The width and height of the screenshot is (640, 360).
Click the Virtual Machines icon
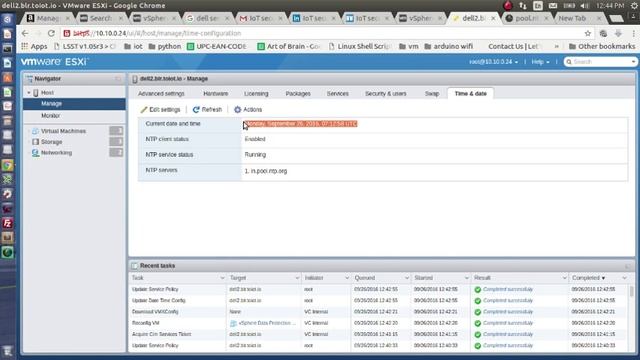click(36, 131)
